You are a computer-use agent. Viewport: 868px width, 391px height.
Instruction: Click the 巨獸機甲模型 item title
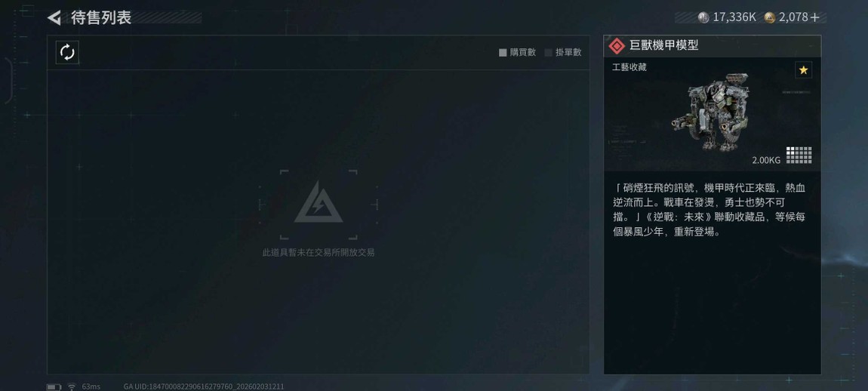tap(663, 45)
